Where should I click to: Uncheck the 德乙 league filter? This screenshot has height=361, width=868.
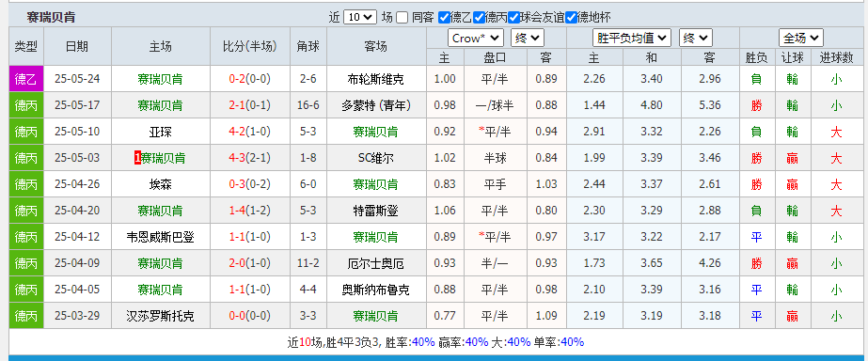pos(444,17)
